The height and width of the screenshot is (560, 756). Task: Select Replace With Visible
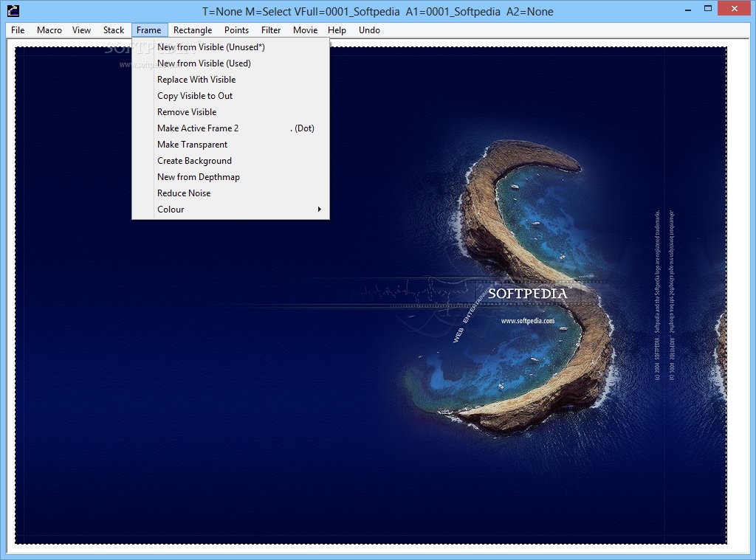(x=230, y=80)
